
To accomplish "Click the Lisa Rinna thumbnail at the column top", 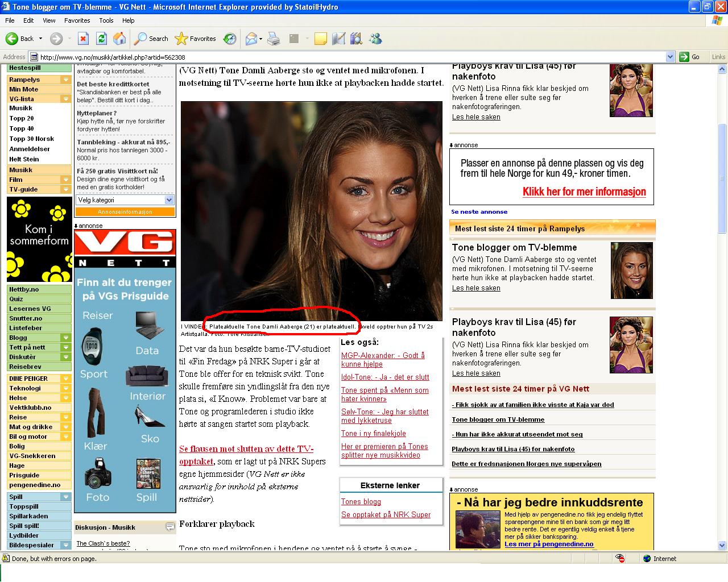I will [x=631, y=90].
